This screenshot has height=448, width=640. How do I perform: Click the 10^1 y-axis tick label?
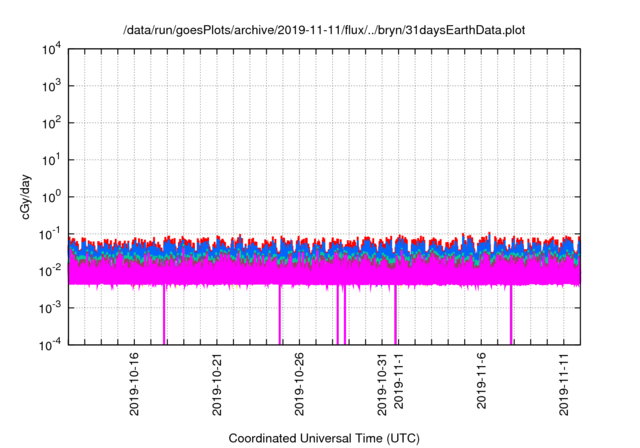coord(52,160)
